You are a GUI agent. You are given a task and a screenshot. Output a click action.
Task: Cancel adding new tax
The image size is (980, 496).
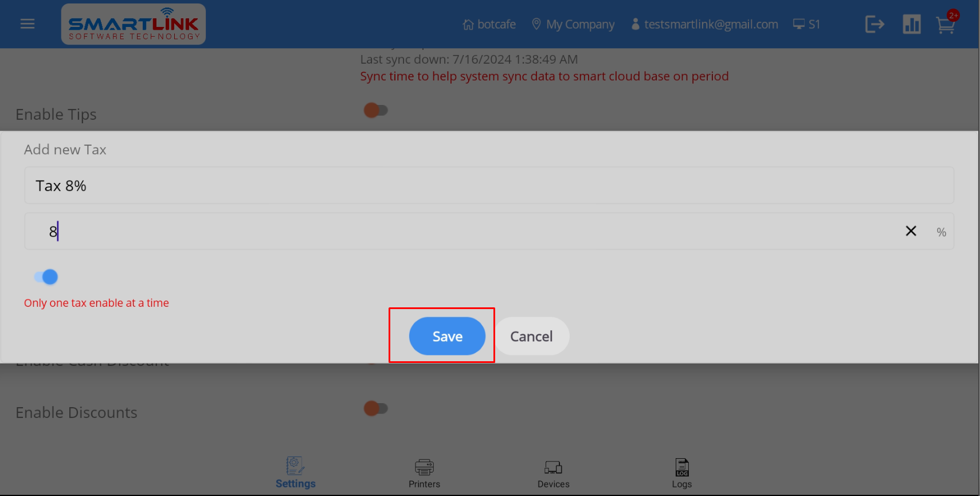point(531,336)
